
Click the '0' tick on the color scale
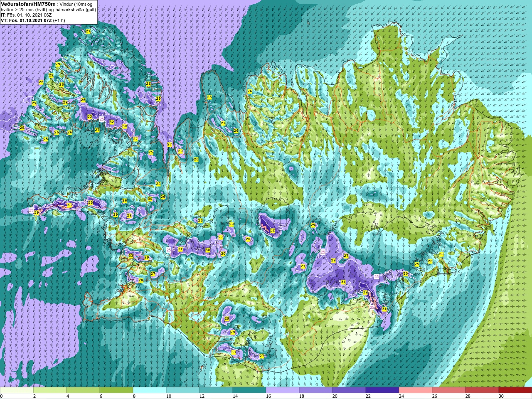(x=2, y=396)
